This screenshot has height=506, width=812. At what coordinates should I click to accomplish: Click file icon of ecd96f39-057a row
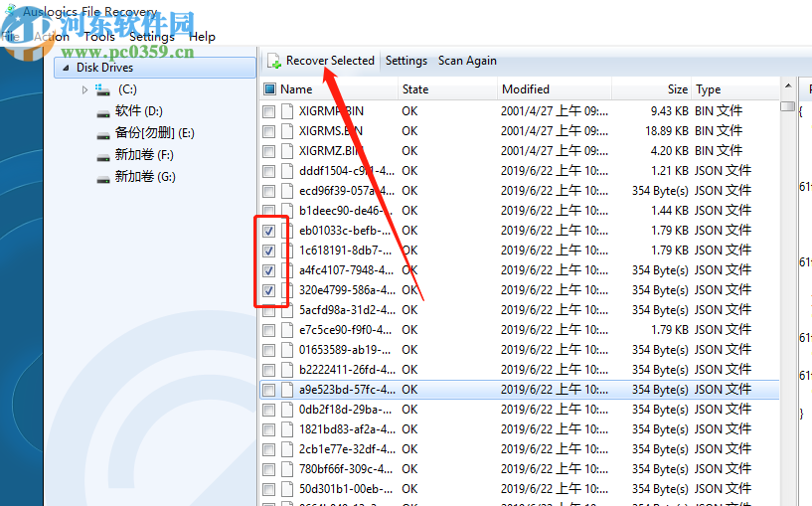point(287,191)
